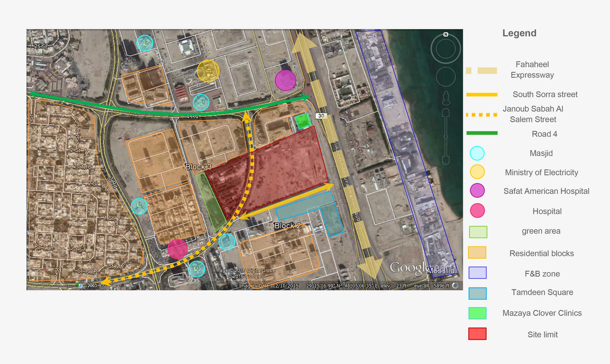610x364 pixels.
Task: Click the Look joystick ring below N
Action: tap(446, 49)
